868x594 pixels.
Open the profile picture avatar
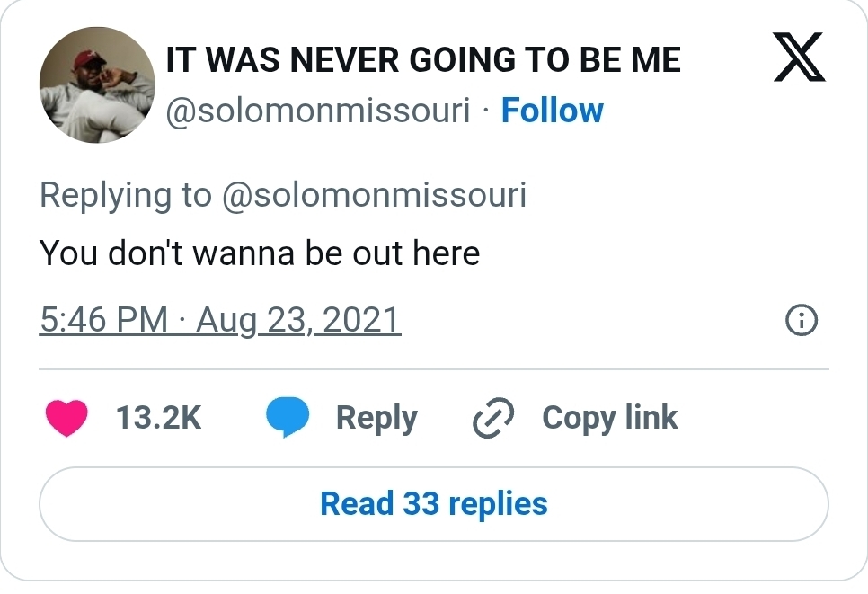click(96, 85)
